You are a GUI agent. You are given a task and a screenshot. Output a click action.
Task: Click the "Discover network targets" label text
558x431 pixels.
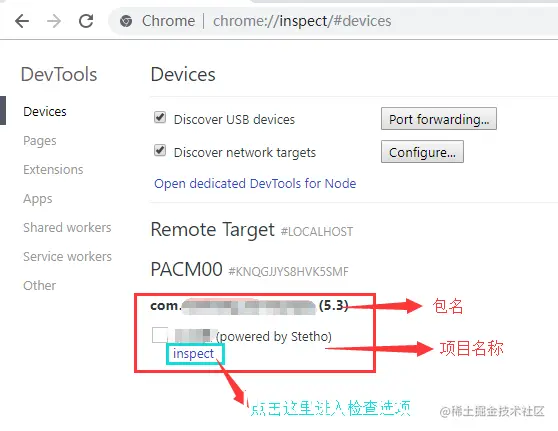click(245, 153)
